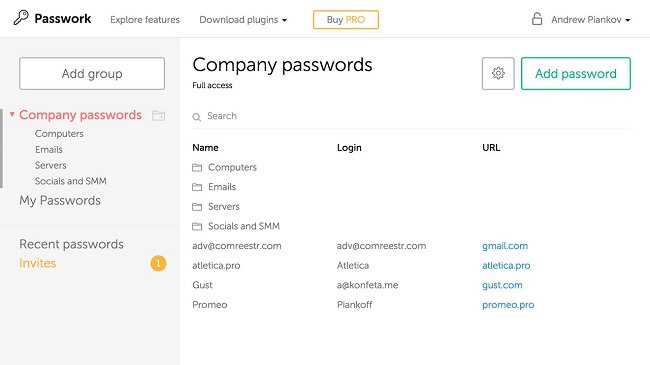Select Company passwords in the sidebar

pyautogui.click(x=80, y=115)
